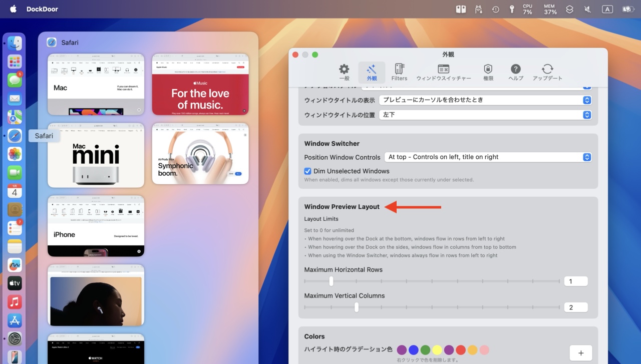Screen dimensions: 641x364
Task: Open App Store from the Dock
Action: coord(15,320)
